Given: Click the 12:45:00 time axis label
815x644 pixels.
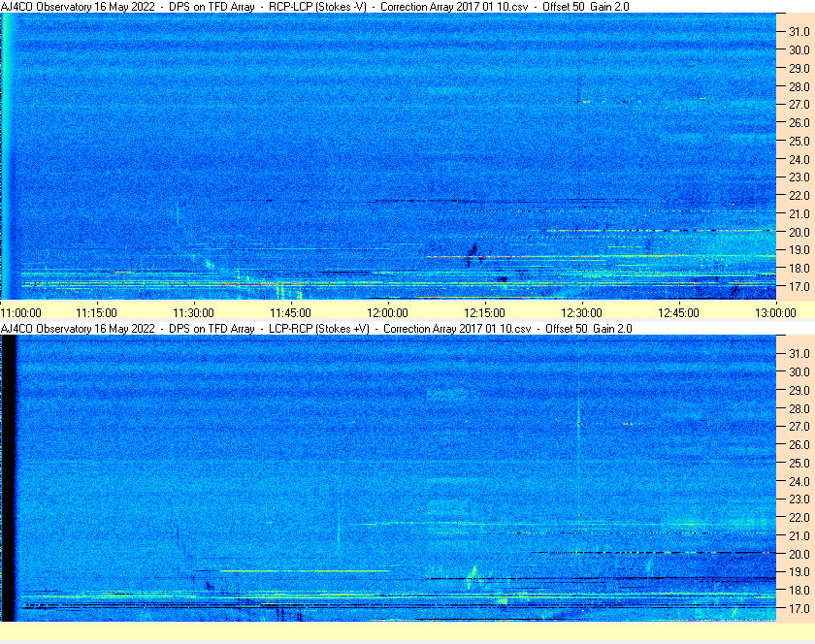Looking at the screenshot, I should [x=679, y=313].
